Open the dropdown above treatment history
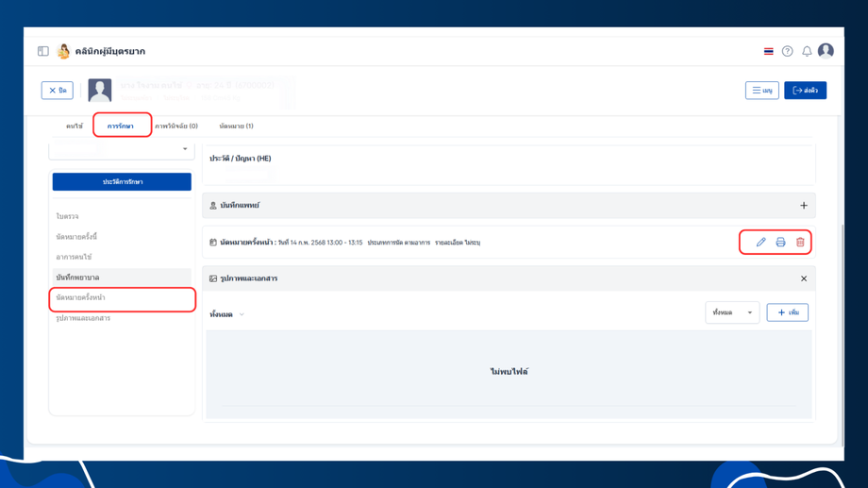868x488 pixels. click(122, 149)
